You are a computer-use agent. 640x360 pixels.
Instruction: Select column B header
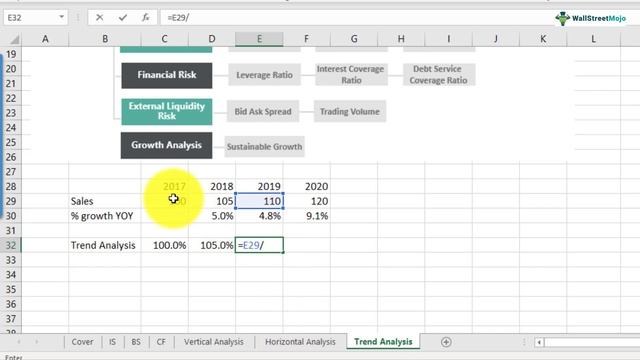point(105,39)
